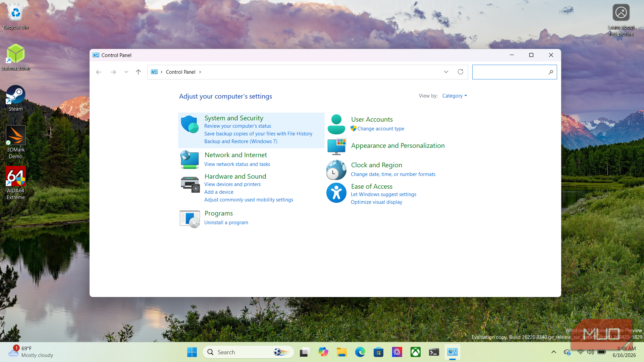Expand the recent locations dropdown arrow
The width and height of the screenshot is (644, 362).
click(126, 72)
